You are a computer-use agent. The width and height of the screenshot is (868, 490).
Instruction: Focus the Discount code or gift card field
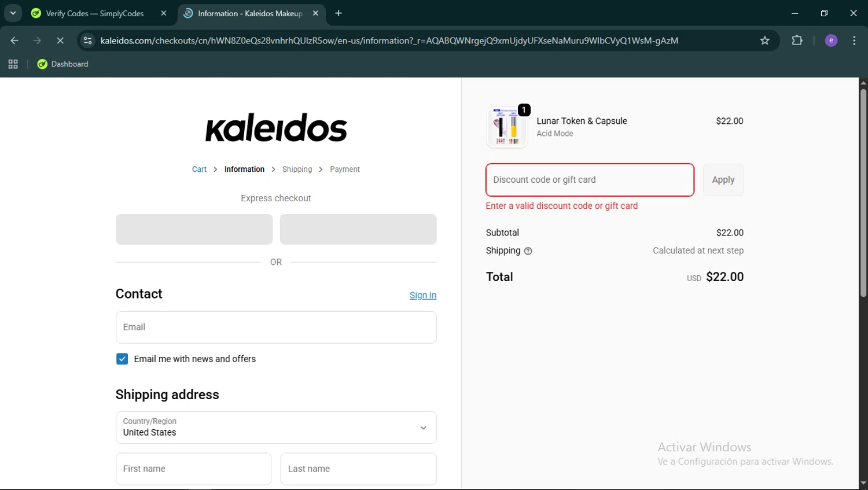click(590, 180)
